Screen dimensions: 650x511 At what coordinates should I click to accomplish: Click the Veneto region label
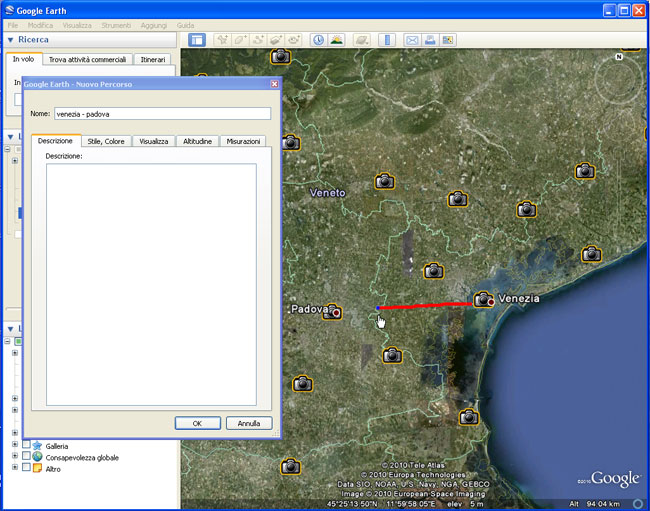327,193
